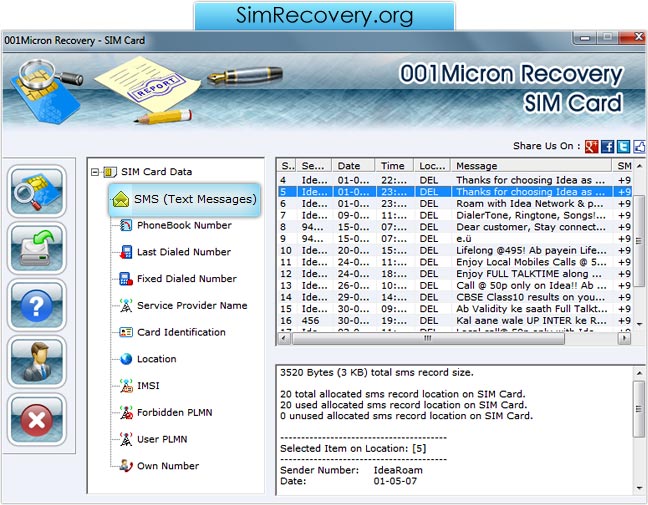648x505 pixels.
Task: Click message table vertical scroll up arrow
Action: click(x=639, y=166)
